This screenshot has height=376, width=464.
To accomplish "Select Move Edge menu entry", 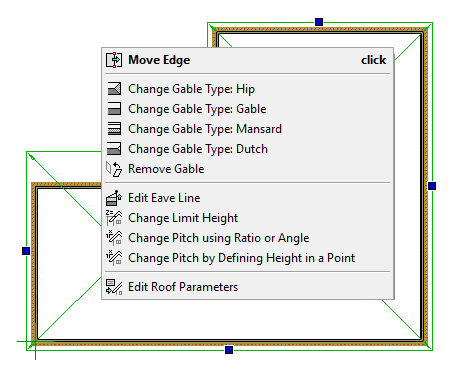I will [248, 60].
